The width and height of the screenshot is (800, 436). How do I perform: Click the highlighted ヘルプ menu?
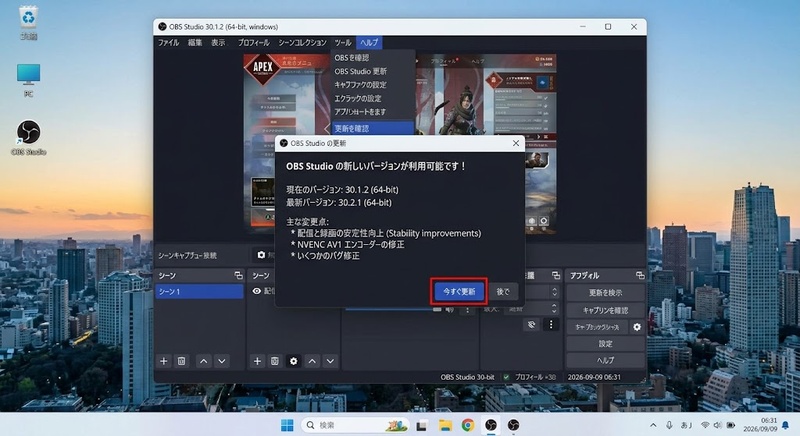tap(369, 43)
